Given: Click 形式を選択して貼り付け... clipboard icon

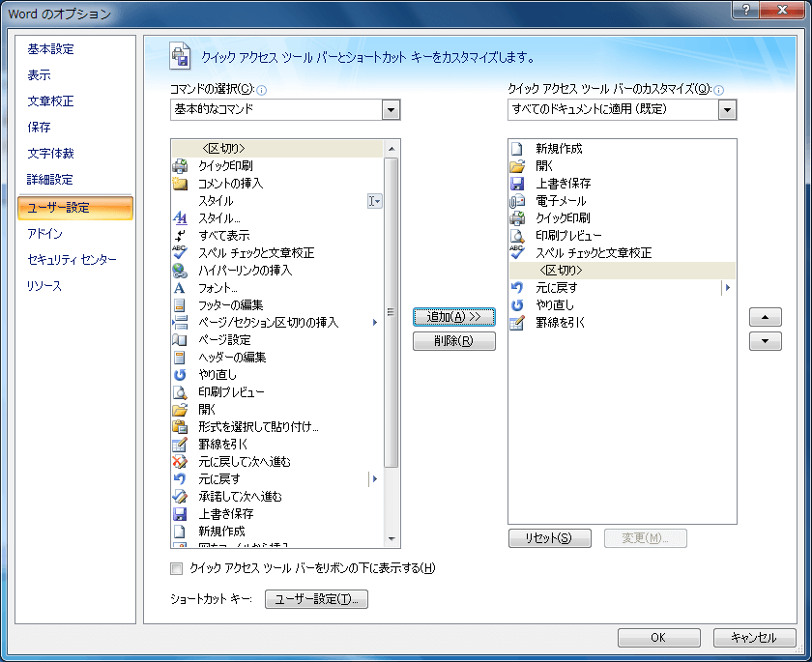Looking at the screenshot, I should 180,426.
